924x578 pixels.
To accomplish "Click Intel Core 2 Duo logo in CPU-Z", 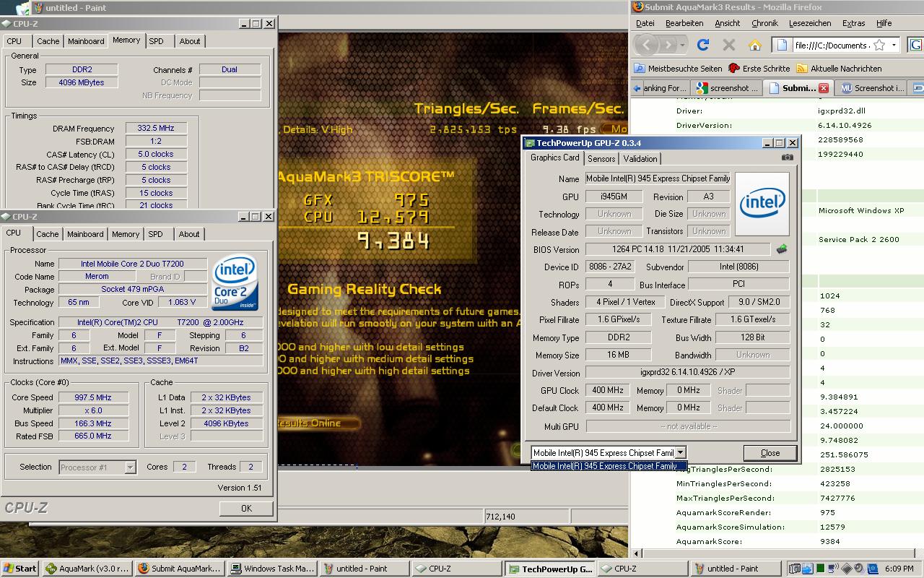I will 234,284.
